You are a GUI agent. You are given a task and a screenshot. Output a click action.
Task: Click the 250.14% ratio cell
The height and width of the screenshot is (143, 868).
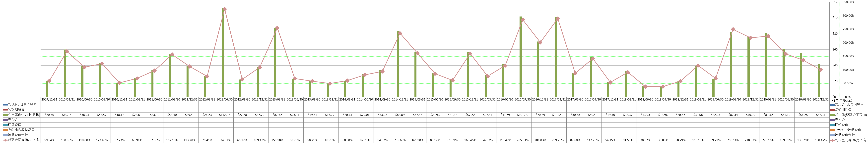point(733,140)
